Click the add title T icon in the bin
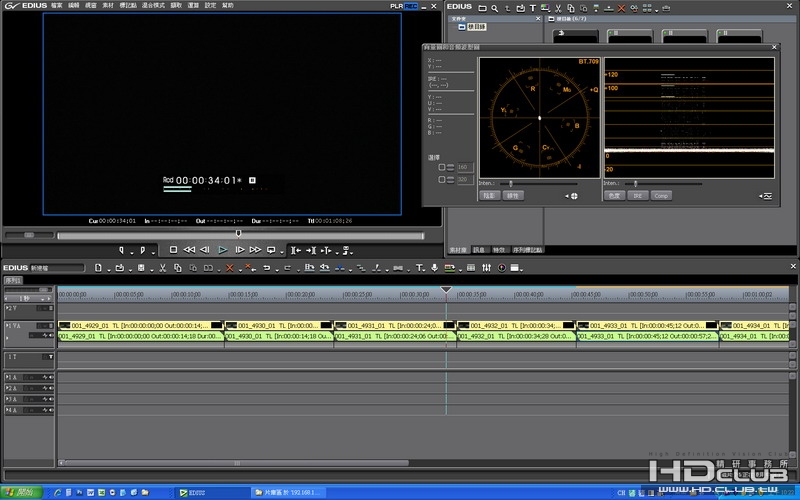The image size is (800, 500). pos(533,8)
